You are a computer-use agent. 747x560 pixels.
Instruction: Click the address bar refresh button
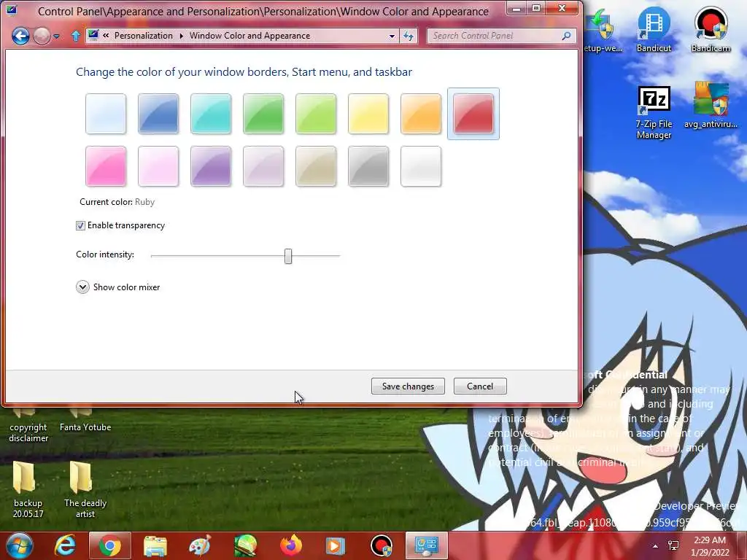tap(409, 36)
